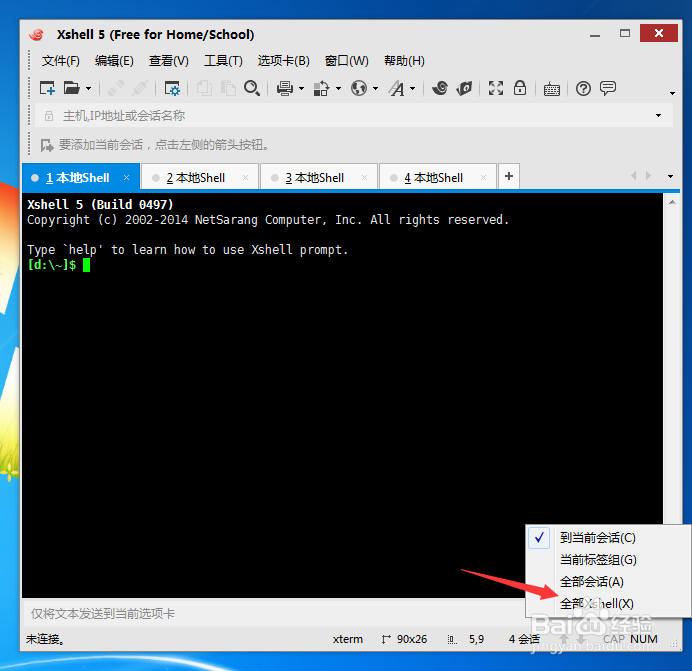
Task: Open the 帮助(H) menu
Action: [x=404, y=60]
